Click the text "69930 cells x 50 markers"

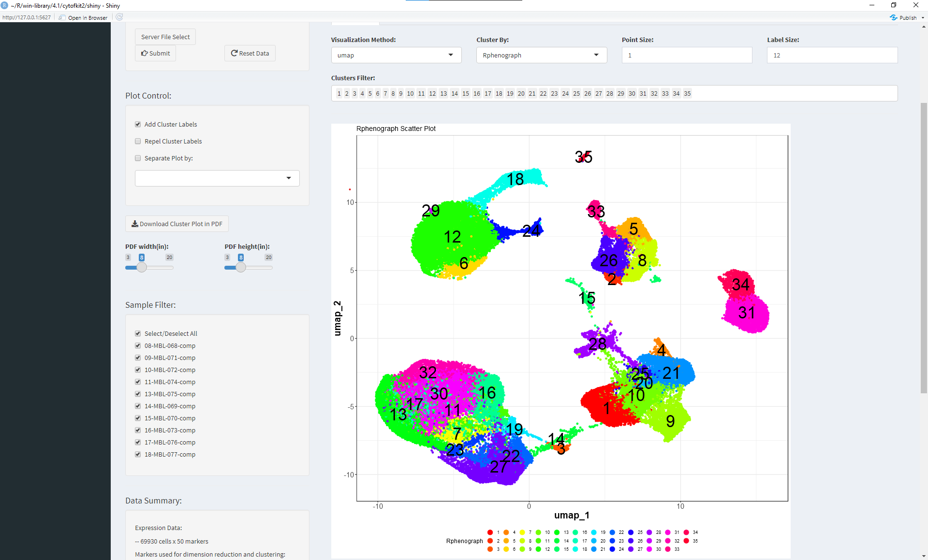[x=174, y=541]
